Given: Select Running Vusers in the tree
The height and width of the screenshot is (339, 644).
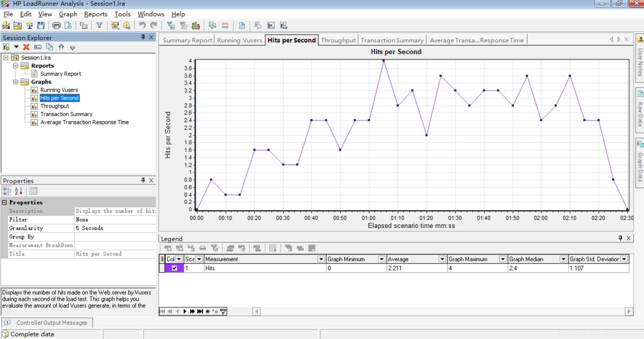Looking at the screenshot, I should pyautogui.click(x=59, y=90).
